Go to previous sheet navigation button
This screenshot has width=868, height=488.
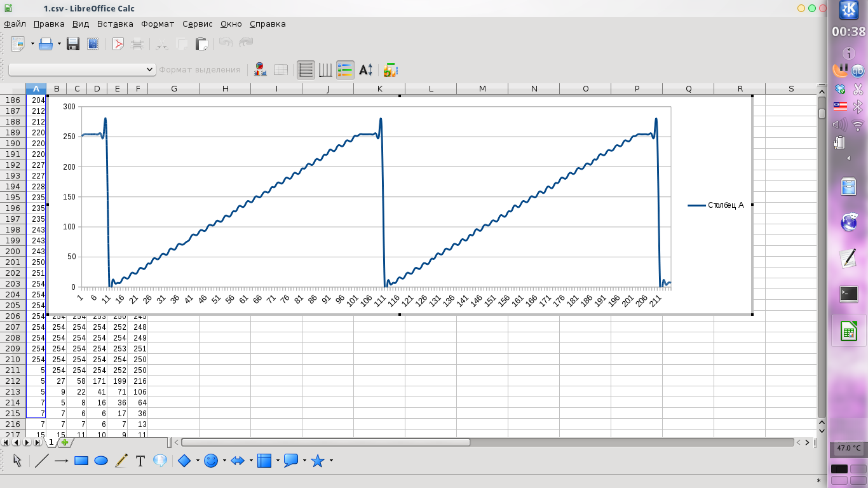tap(17, 442)
